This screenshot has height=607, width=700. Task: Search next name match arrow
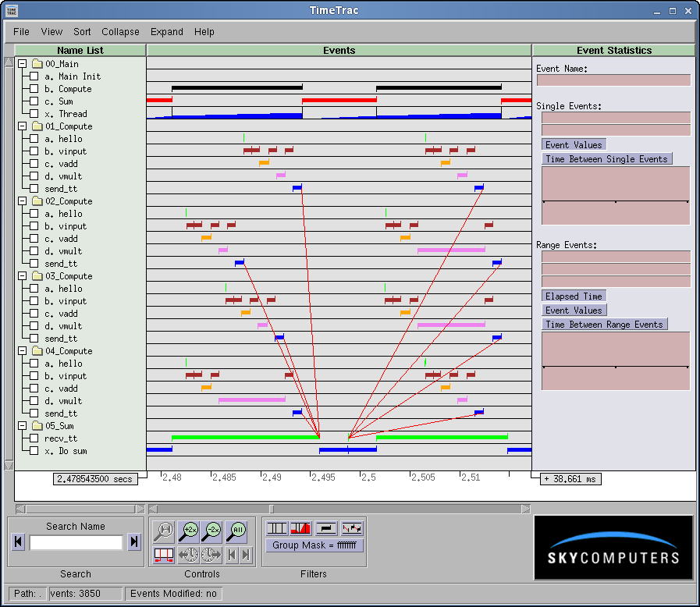pyautogui.click(x=134, y=541)
